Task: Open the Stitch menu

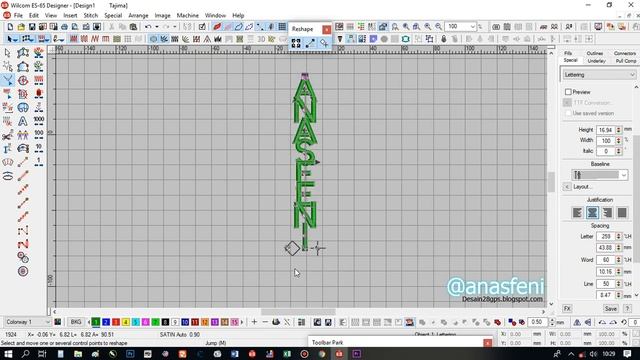Action: 91,16
